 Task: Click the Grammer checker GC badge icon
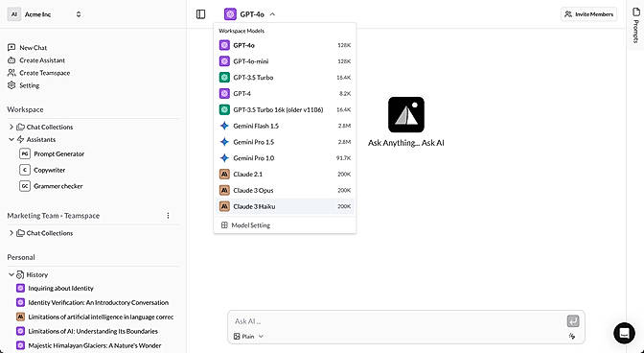click(x=25, y=186)
